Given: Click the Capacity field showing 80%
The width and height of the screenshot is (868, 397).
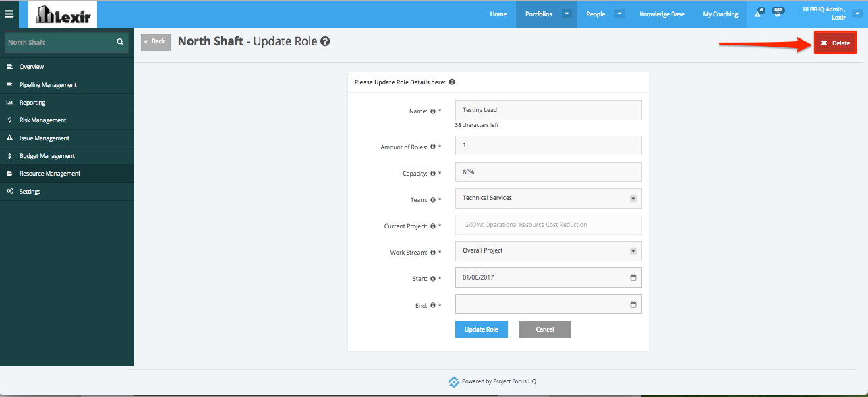Looking at the screenshot, I should (548, 172).
